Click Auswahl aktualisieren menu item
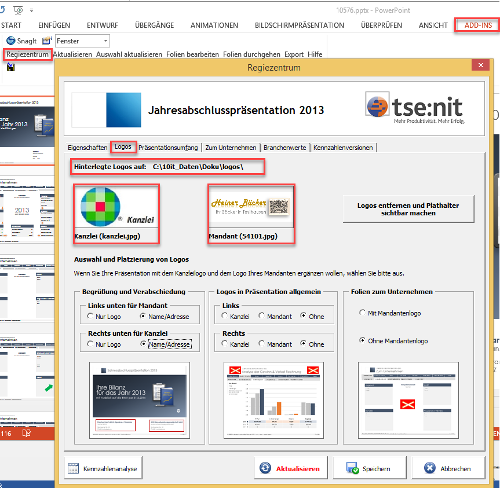Screen dimensions: 500x488 [129, 54]
